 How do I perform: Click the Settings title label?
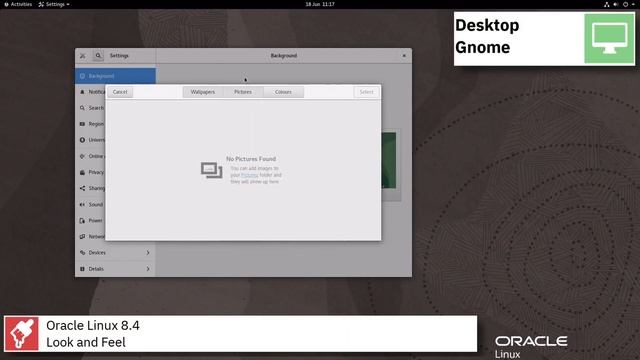(119, 56)
